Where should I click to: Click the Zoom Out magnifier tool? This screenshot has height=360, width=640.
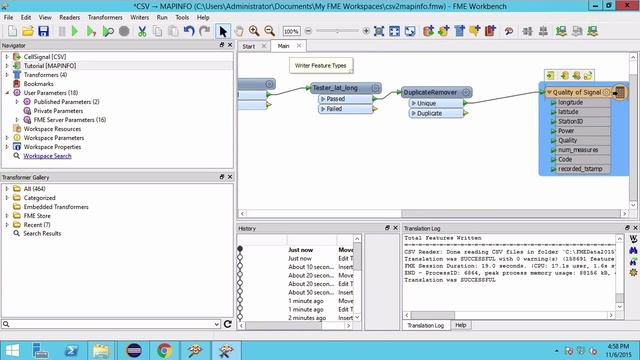pyautogui.click(x=269, y=31)
